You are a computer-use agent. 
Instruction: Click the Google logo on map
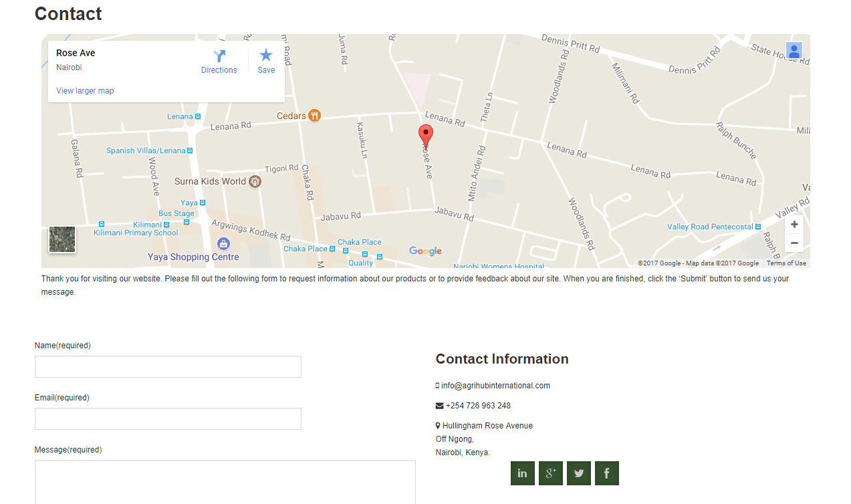(x=426, y=251)
